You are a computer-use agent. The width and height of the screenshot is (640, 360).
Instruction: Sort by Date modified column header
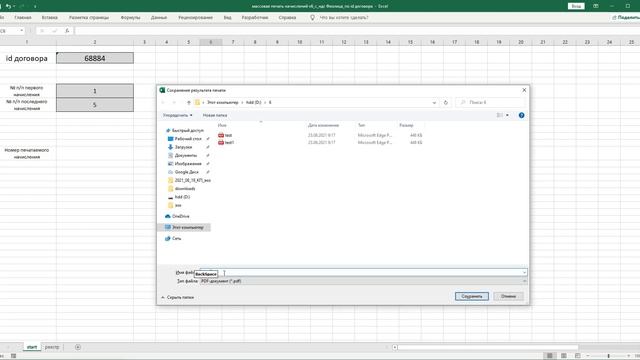pyautogui.click(x=323, y=125)
